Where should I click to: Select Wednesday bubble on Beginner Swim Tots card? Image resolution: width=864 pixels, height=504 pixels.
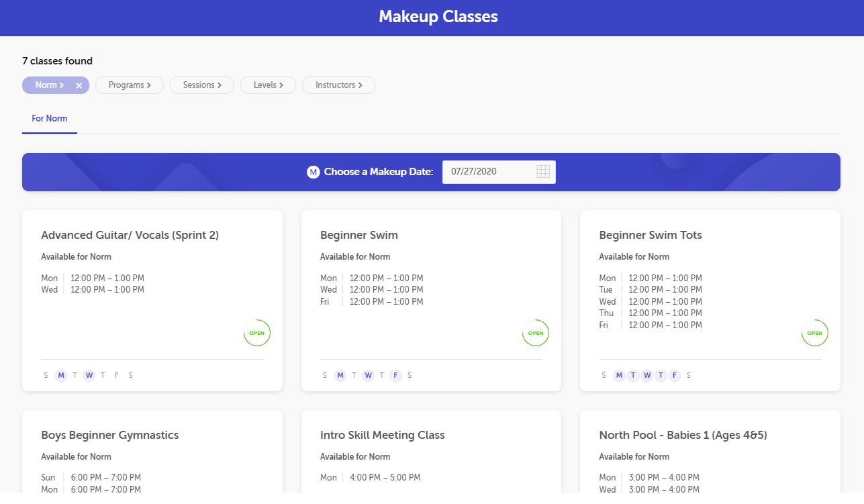coord(647,375)
